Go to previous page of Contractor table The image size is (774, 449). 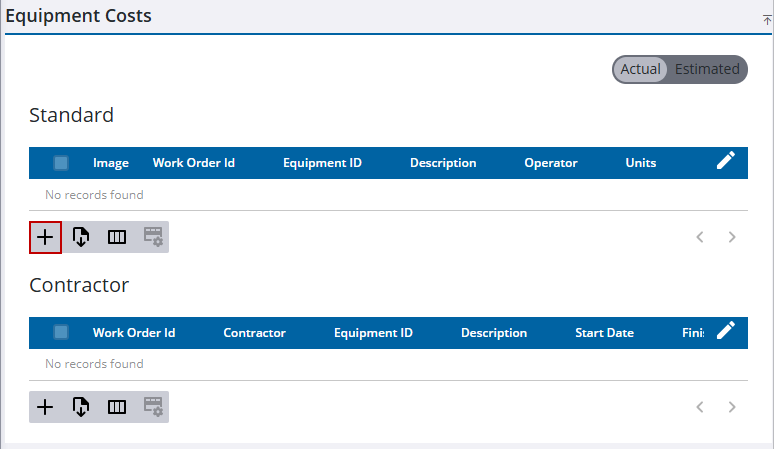click(700, 407)
